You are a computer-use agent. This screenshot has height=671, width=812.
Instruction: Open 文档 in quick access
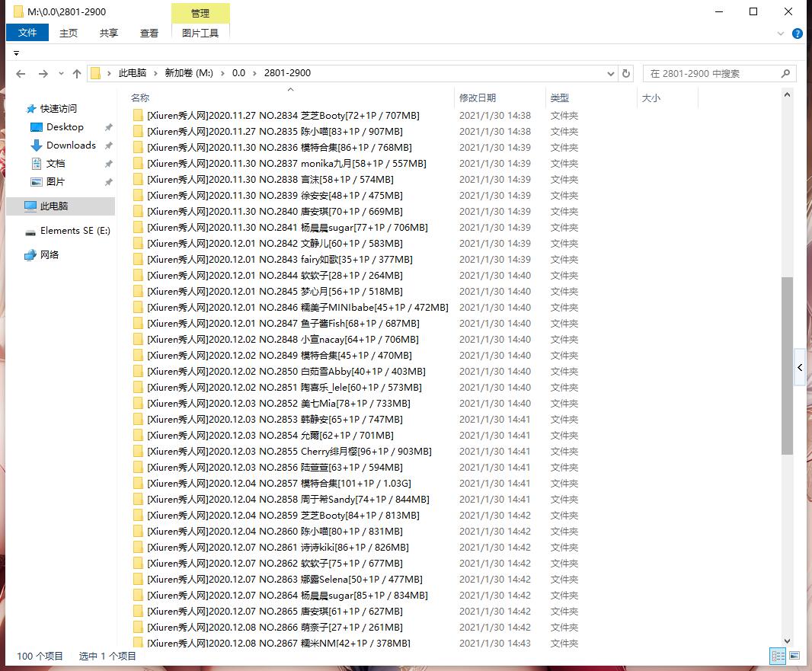[x=56, y=164]
